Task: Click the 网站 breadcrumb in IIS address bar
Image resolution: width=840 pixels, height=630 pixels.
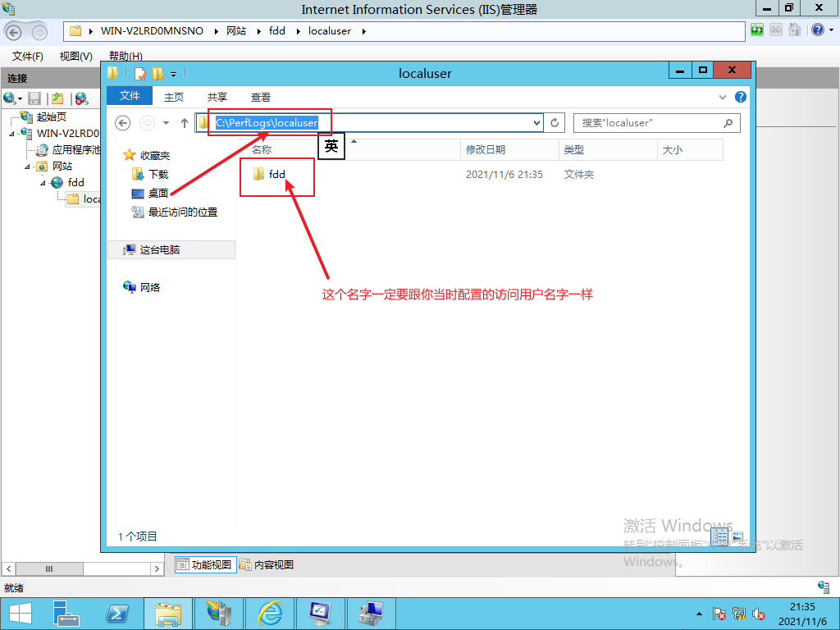Action: point(236,31)
